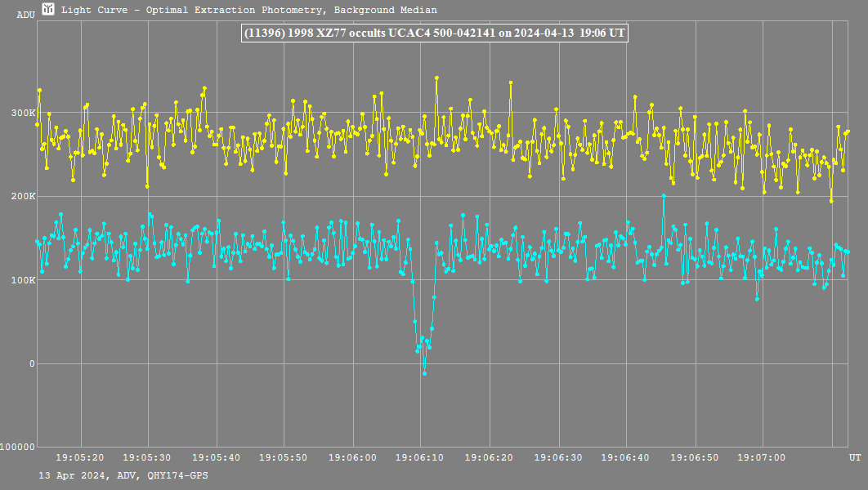Click the tallest cyan spike near 19:06:45

coord(664,196)
